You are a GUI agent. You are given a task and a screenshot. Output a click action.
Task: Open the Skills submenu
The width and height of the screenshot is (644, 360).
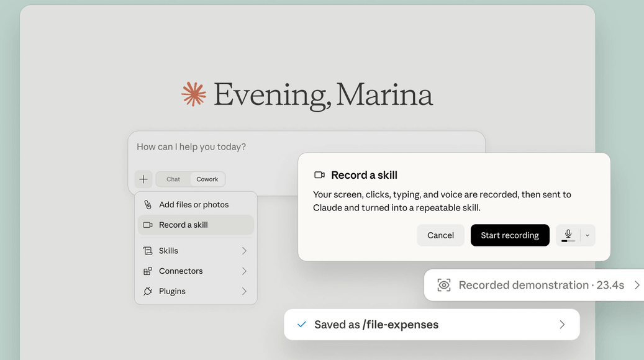[196, 250]
